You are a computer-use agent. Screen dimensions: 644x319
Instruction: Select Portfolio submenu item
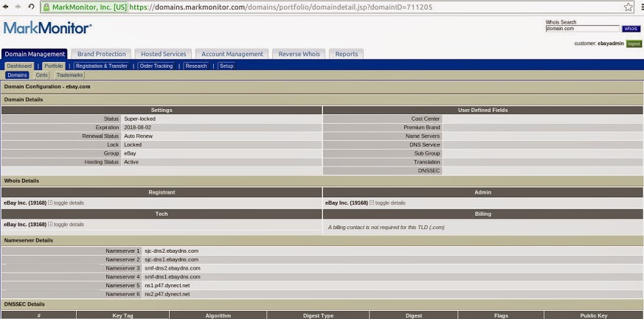[54, 66]
